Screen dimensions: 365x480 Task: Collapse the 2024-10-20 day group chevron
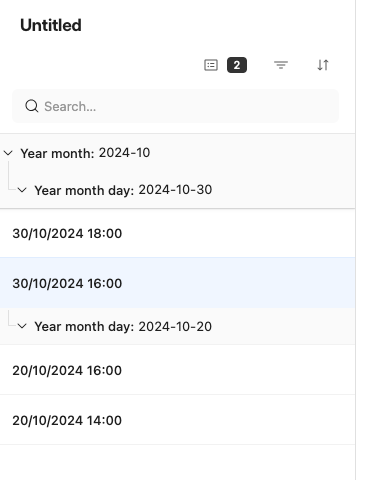click(x=22, y=326)
